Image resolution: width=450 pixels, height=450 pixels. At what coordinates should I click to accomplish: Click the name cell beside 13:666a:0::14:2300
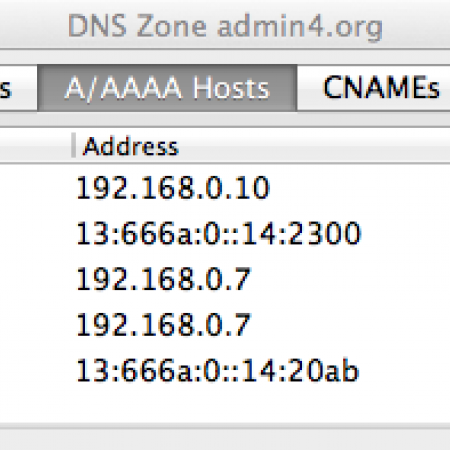click(35, 233)
